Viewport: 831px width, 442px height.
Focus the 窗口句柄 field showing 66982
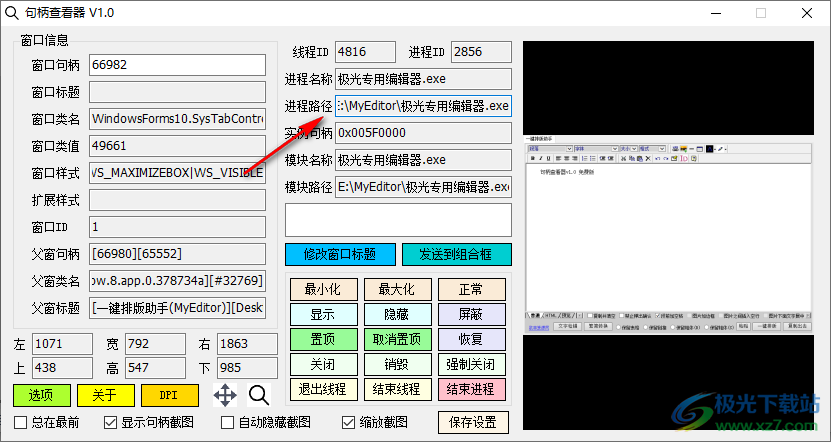(178, 65)
